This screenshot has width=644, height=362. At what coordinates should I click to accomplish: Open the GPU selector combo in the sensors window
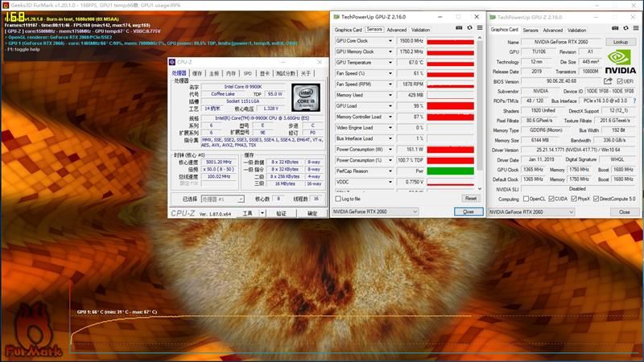click(x=375, y=212)
